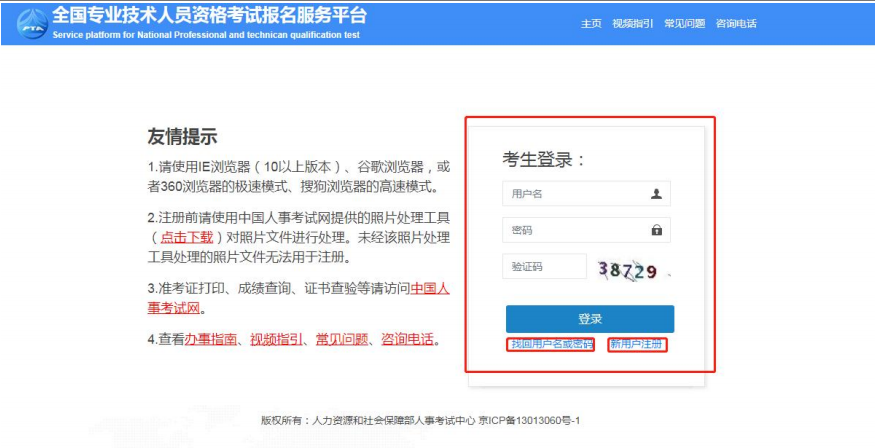This screenshot has height=448, width=875.
Task: Click the 京ICP备13013060号-1 footer text
Action: [x=529, y=421]
